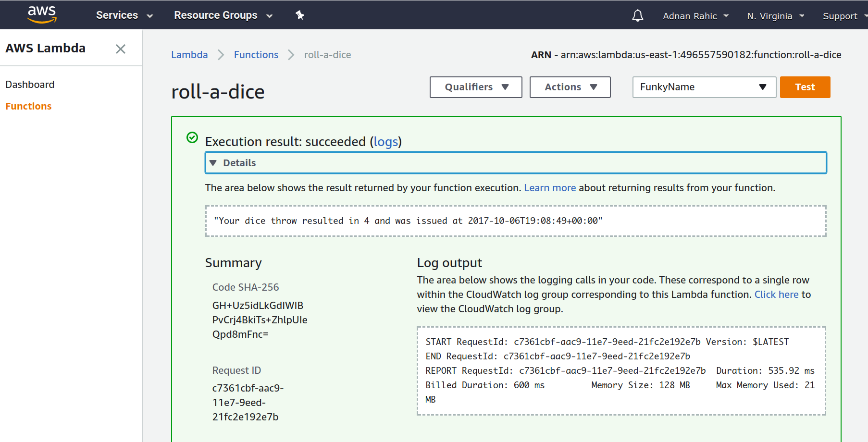Screen dimensions: 868x442
Task: Click the AWS Lambda sidebar title
Action: pos(45,48)
